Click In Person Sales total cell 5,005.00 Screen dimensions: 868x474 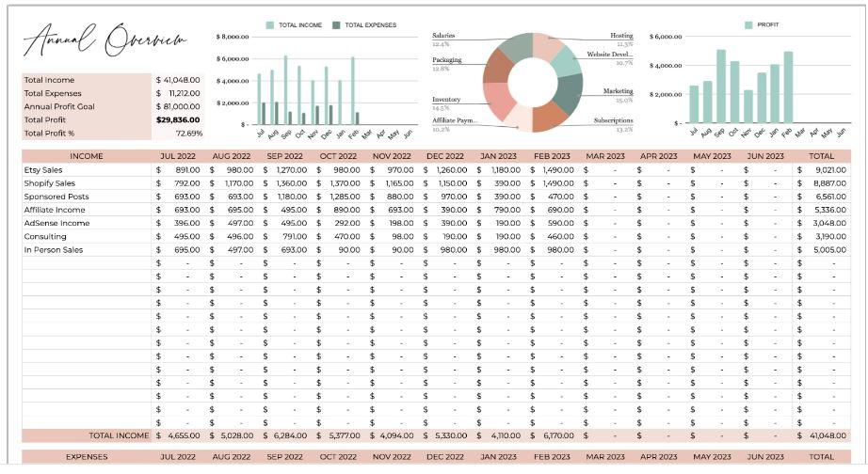tap(822, 250)
